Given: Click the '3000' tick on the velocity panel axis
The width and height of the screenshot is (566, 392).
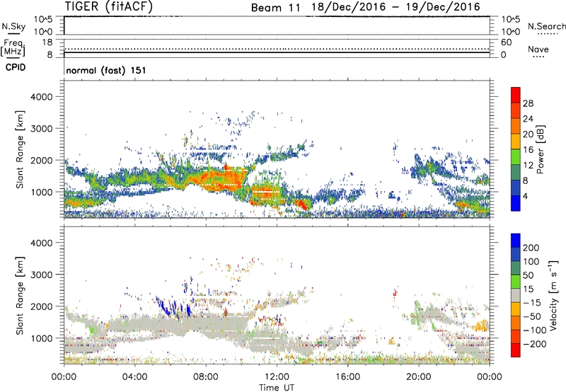Looking at the screenshot, I should click(41, 275).
